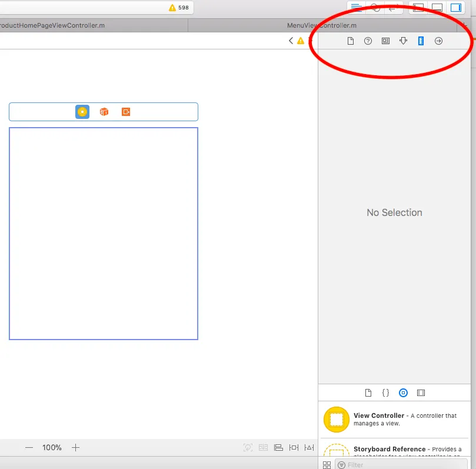Switch library to icon grid view
Viewport: 476px width, 469px height.
pyautogui.click(x=327, y=465)
